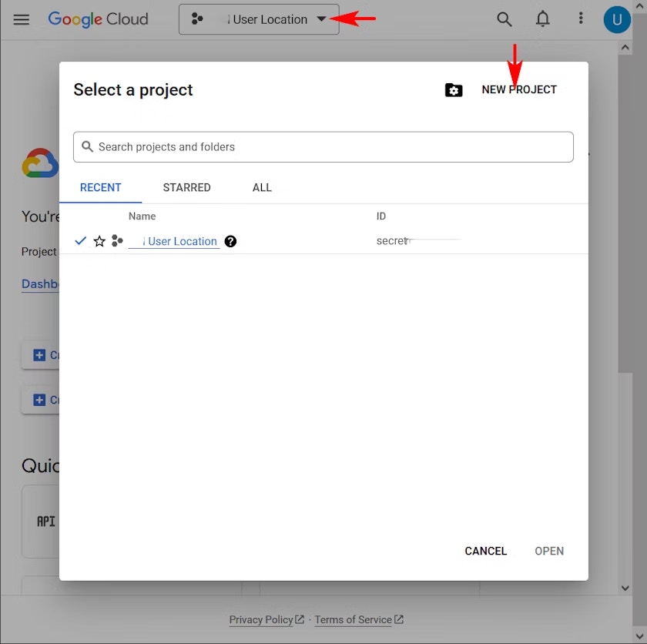Click CANCEL to dismiss the dialog
The image size is (647, 644).
pyautogui.click(x=485, y=551)
